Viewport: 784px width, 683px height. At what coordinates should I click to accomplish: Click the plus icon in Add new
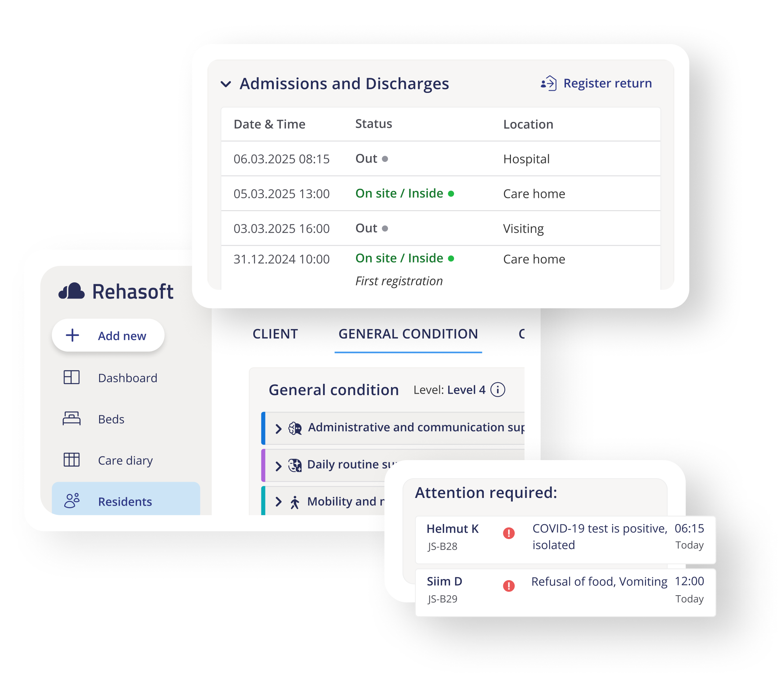pyautogui.click(x=72, y=335)
